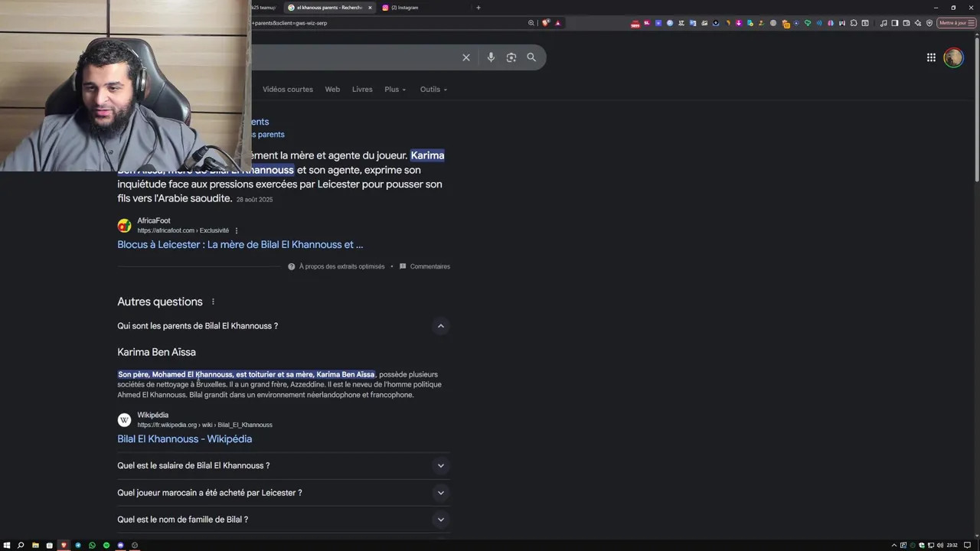Expand Quel est le salaire de Bilal El Khannouss
Image resolution: width=980 pixels, height=551 pixels.
(x=440, y=465)
